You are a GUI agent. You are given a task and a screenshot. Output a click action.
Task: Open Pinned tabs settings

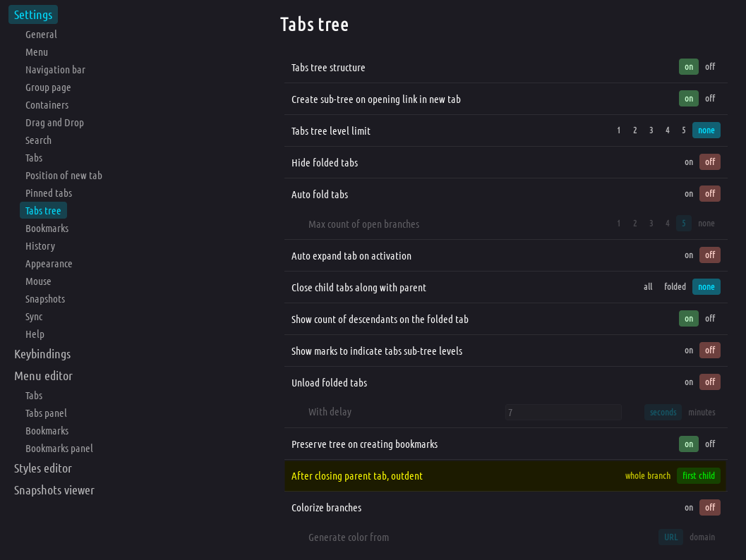point(49,193)
